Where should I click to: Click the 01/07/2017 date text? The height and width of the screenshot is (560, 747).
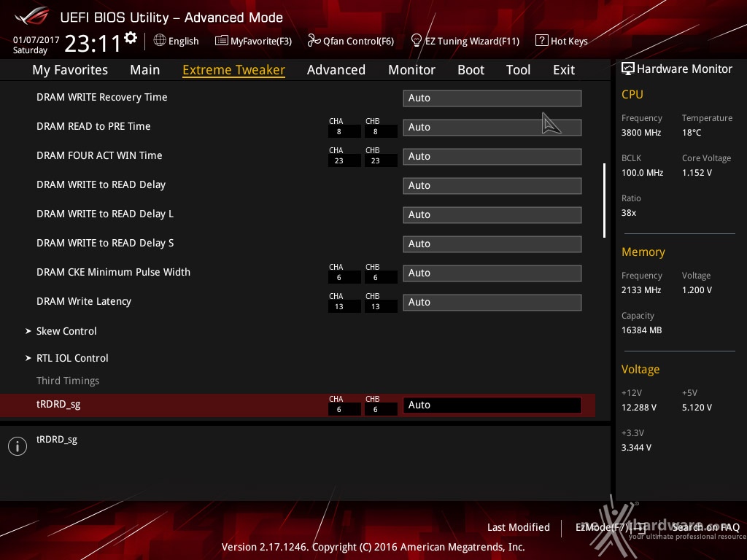[x=36, y=39]
